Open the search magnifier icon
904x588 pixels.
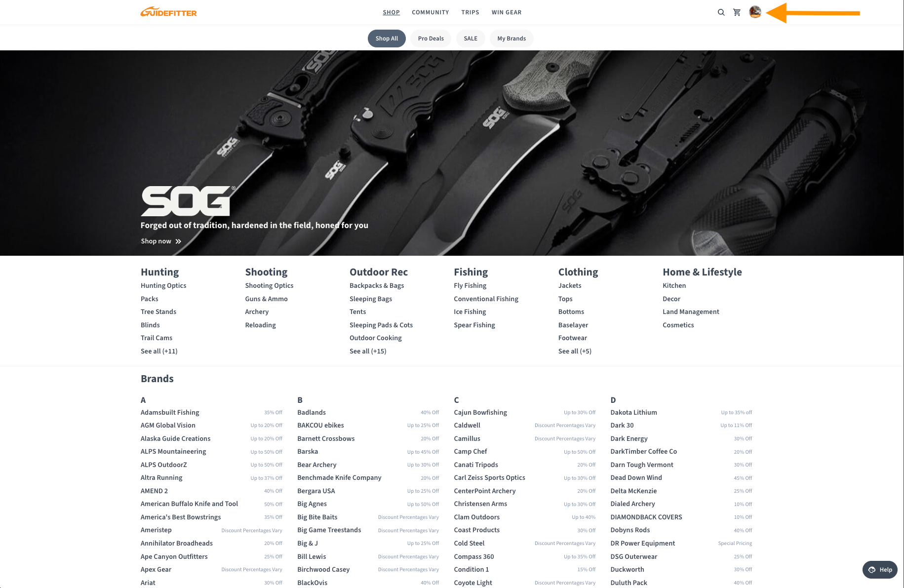click(x=721, y=12)
